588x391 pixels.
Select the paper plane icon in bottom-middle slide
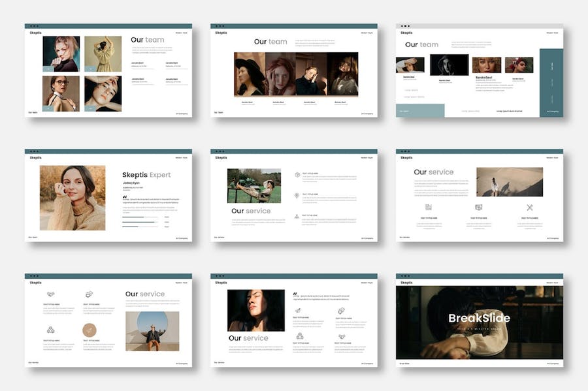tap(299, 311)
